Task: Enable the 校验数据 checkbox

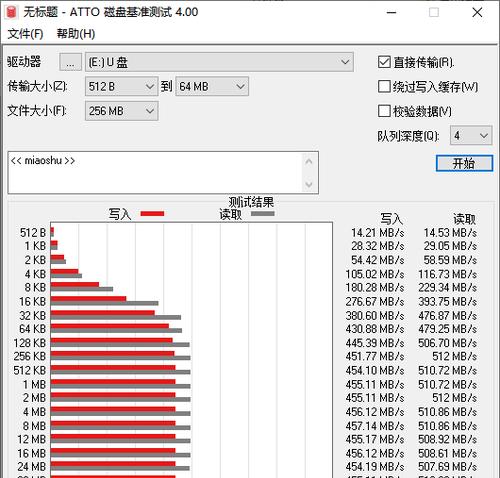Action: [384, 111]
